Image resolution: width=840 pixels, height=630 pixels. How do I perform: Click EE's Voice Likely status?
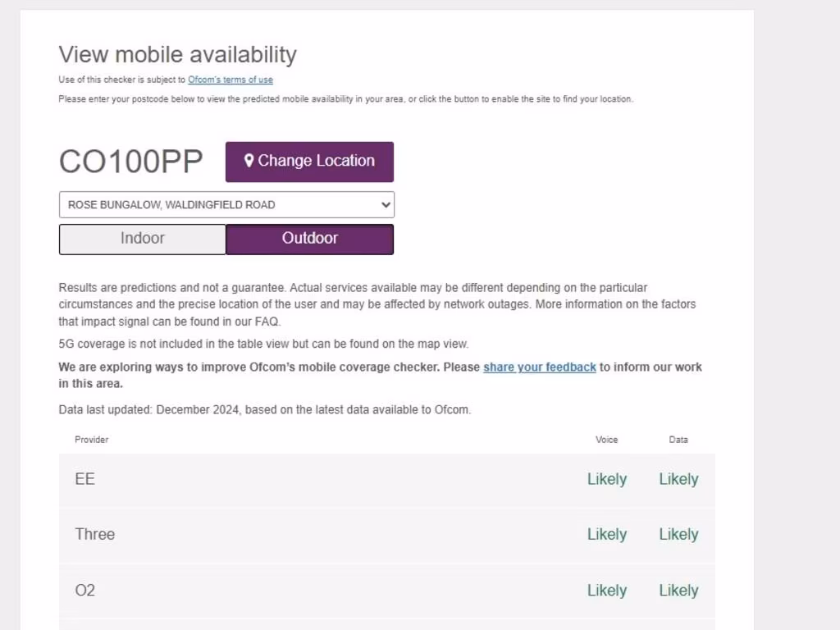tap(607, 479)
